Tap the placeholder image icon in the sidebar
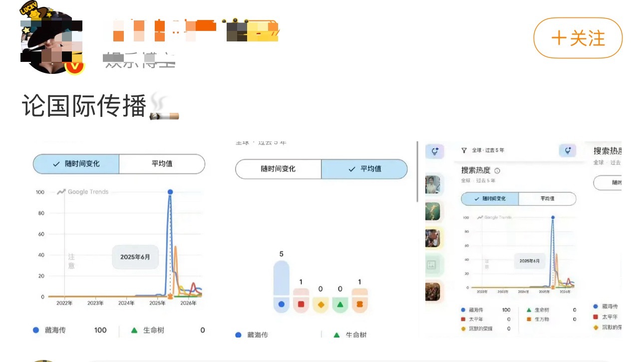 (x=432, y=265)
